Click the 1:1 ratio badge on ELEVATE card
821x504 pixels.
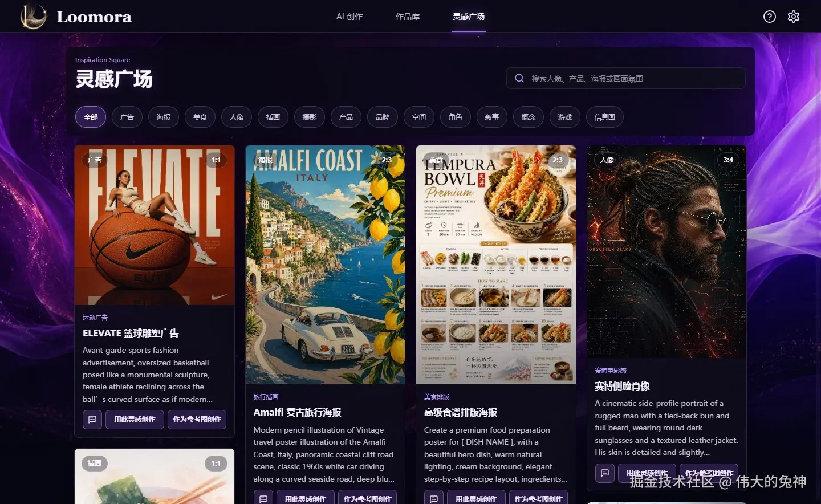pos(216,160)
